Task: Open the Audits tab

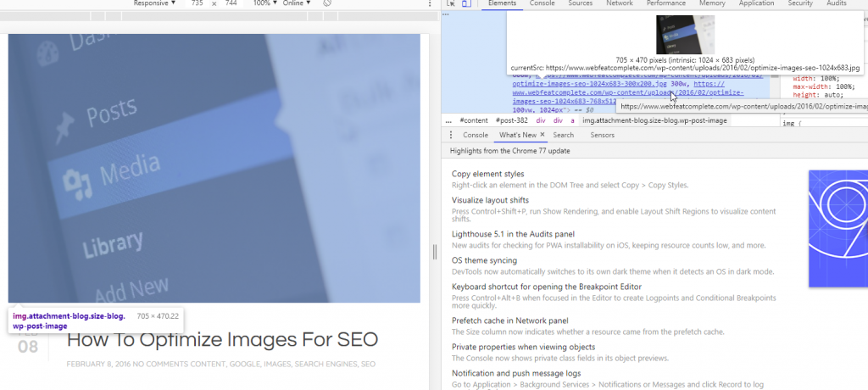Action: click(836, 3)
